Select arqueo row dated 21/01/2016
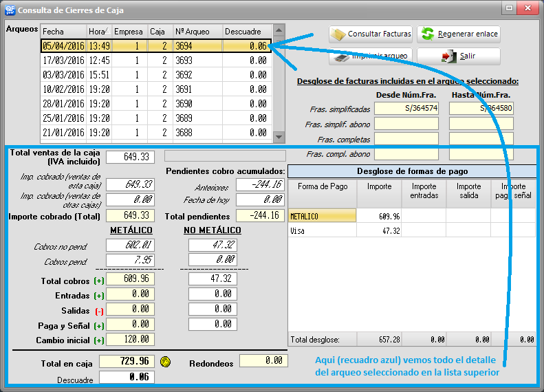The image size is (544, 392). click(x=156, y=133)
